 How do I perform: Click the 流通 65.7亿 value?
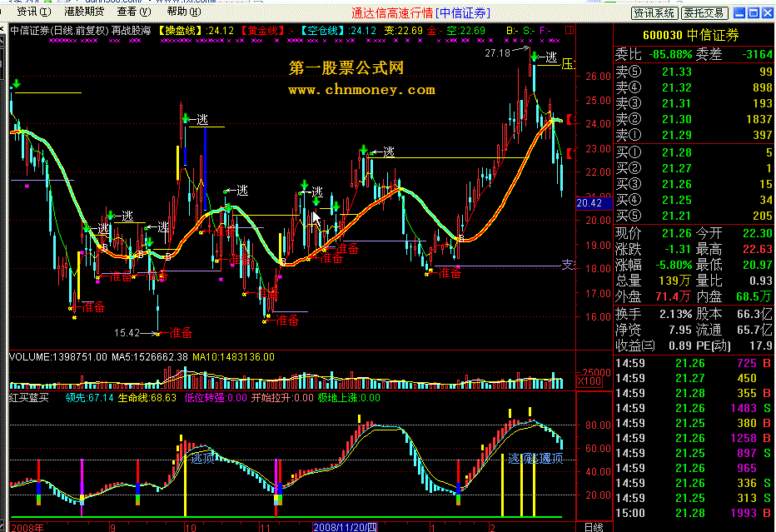[754, 330]
